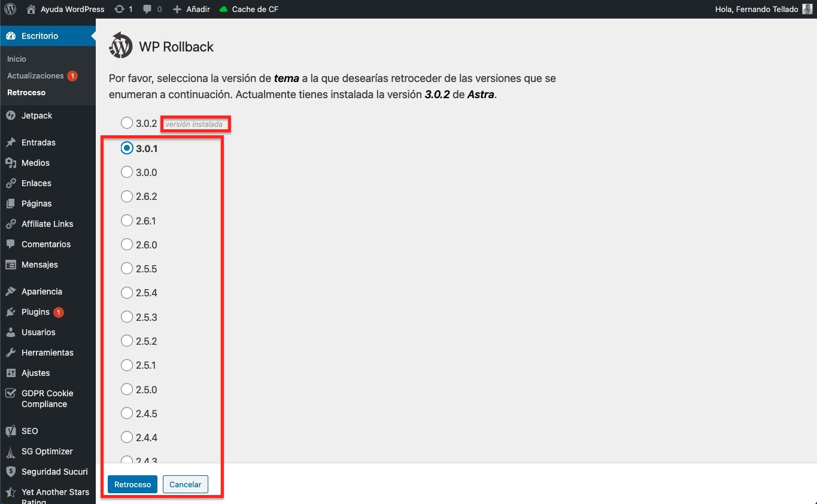Open Escritorio menu label
Image resolution: width=817 pixels, height=504 pixels.
click(40, 36)
